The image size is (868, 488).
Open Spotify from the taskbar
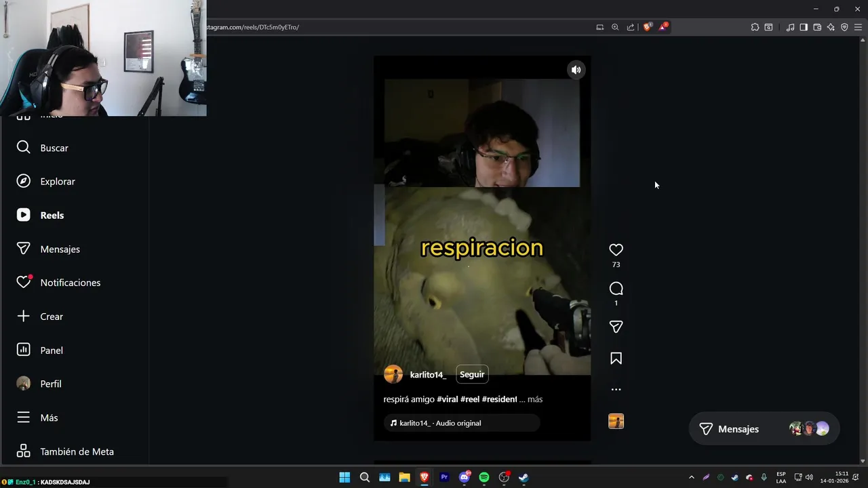click(x=484, y=477)
